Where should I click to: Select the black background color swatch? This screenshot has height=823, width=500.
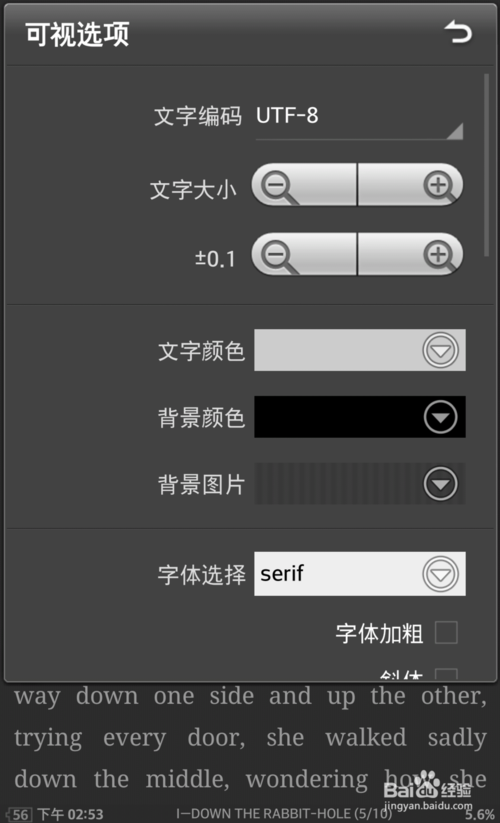(360, 417)
